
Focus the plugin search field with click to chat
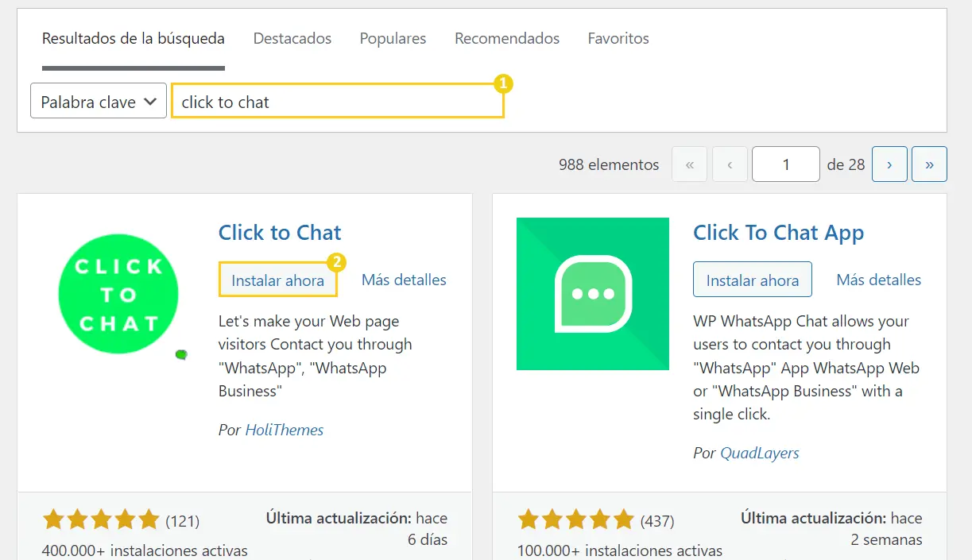click(338, 101)
